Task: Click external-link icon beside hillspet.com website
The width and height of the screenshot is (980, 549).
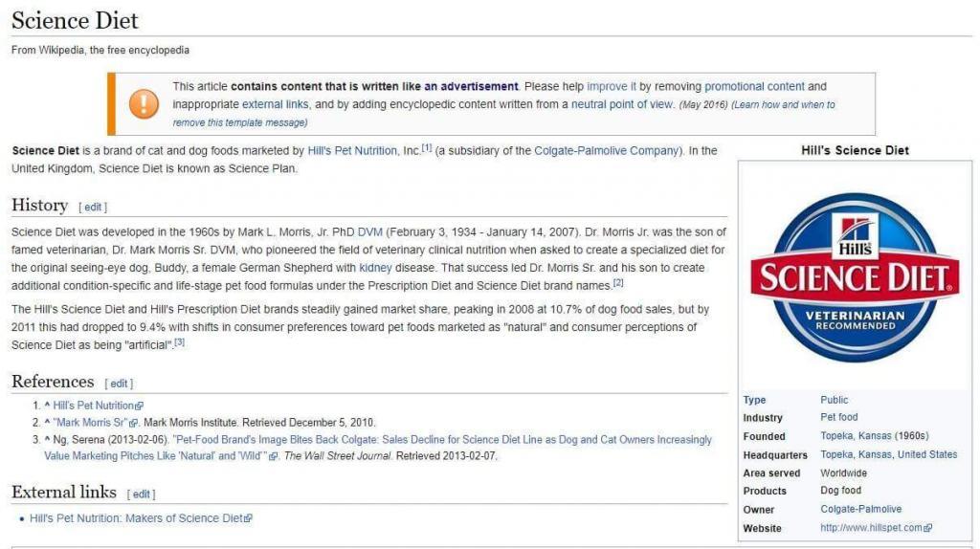Action: (928, 528)
